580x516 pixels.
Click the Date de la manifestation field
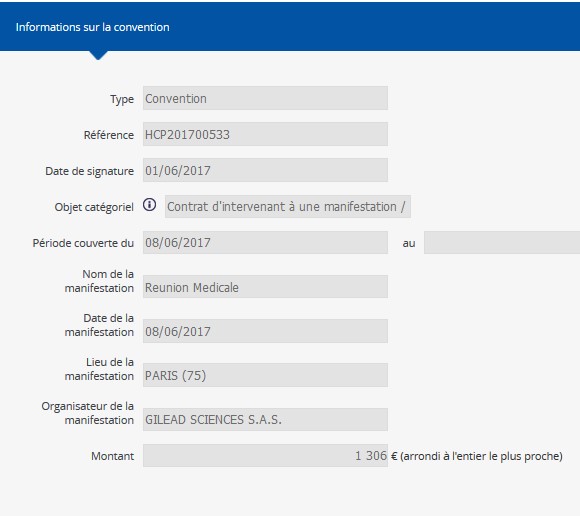point(265,331)
